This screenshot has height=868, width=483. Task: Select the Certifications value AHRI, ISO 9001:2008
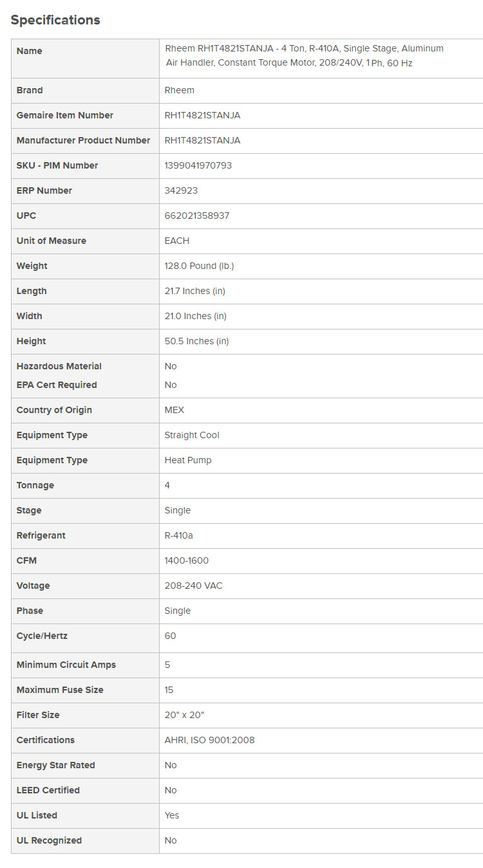coord(209,740)
